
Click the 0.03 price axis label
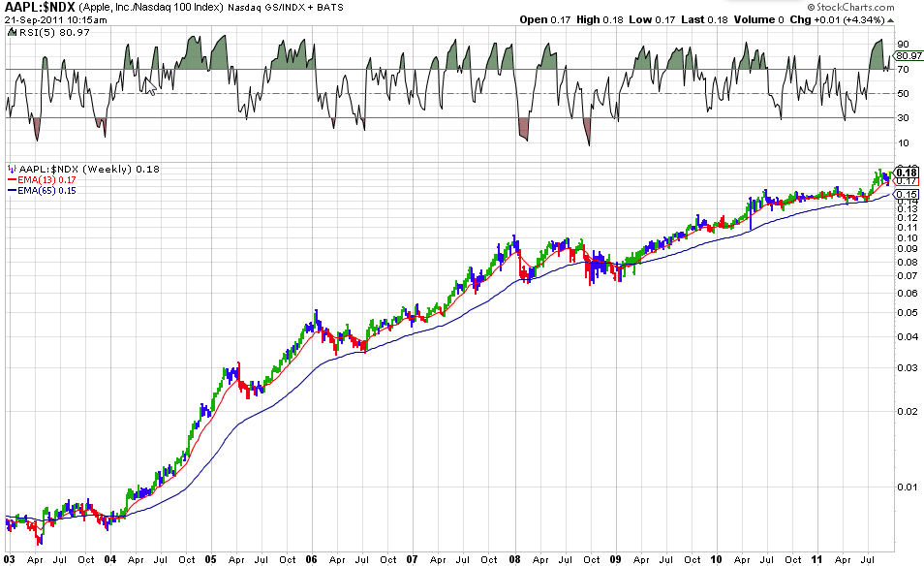point(908,368)
